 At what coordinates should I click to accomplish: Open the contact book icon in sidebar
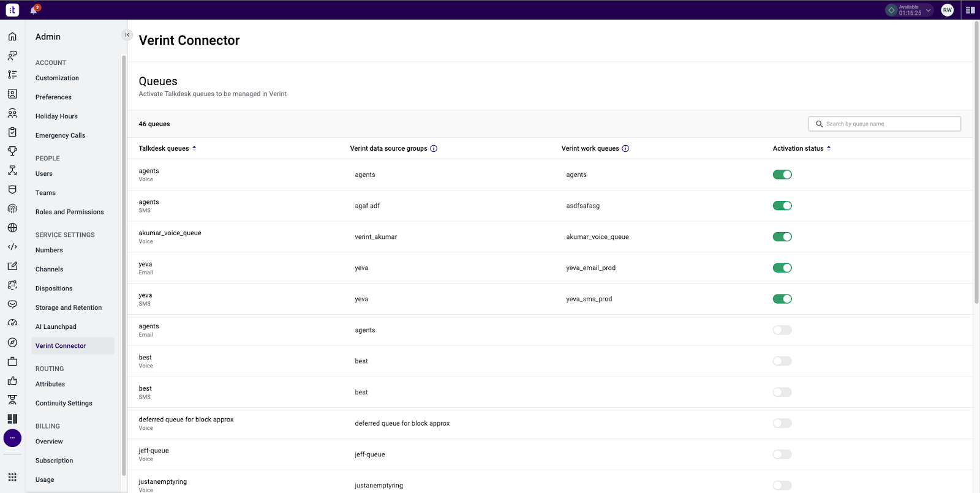12,94
